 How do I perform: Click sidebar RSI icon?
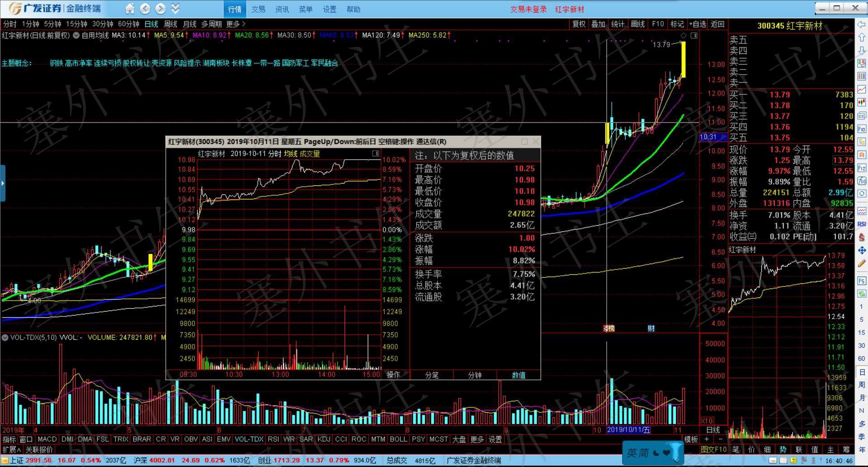pyautogui.click(x=862, y=224)
